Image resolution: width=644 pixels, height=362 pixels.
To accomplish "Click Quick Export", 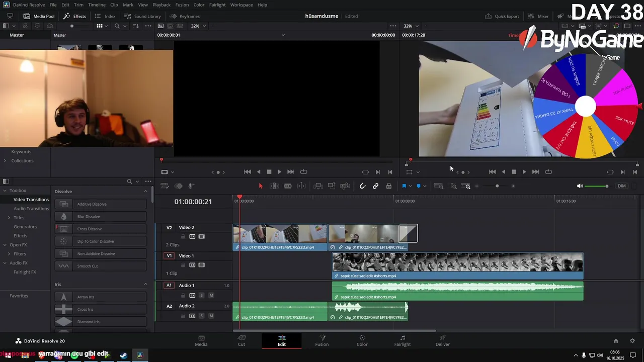I will 502,16.
